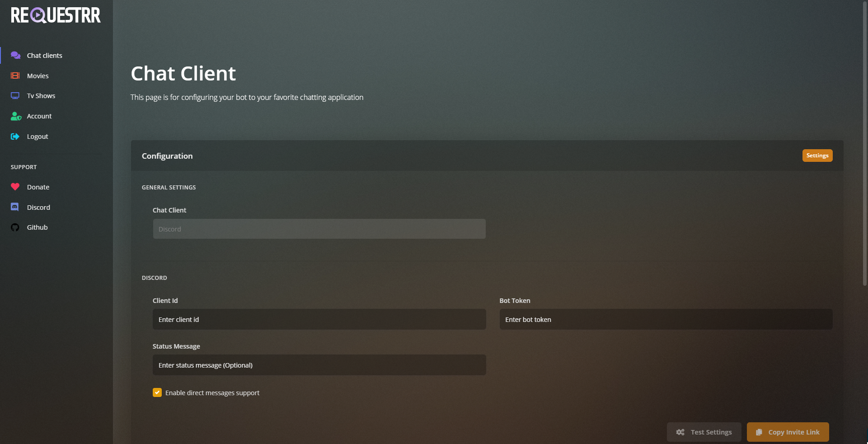Click the Github octocat icon

click(x=15, y=227)
